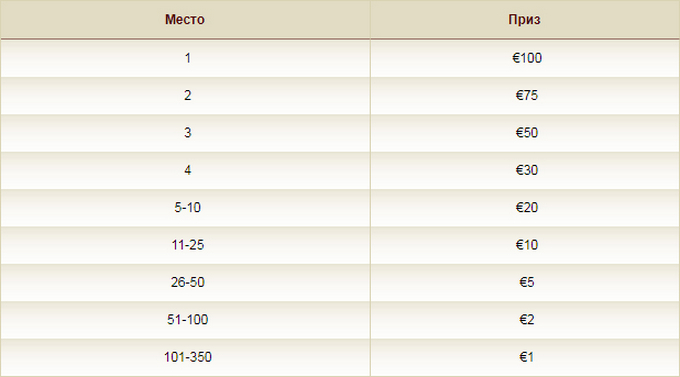The height and width of the screenshot is (377, 680).
Task: Select the 101-350 place range
Action: click(187, 357)
